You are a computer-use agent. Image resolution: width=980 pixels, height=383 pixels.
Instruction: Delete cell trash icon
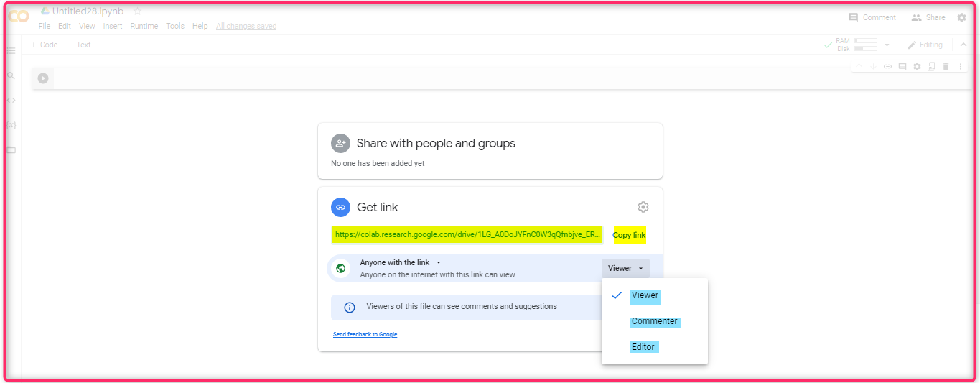(946, 66)
